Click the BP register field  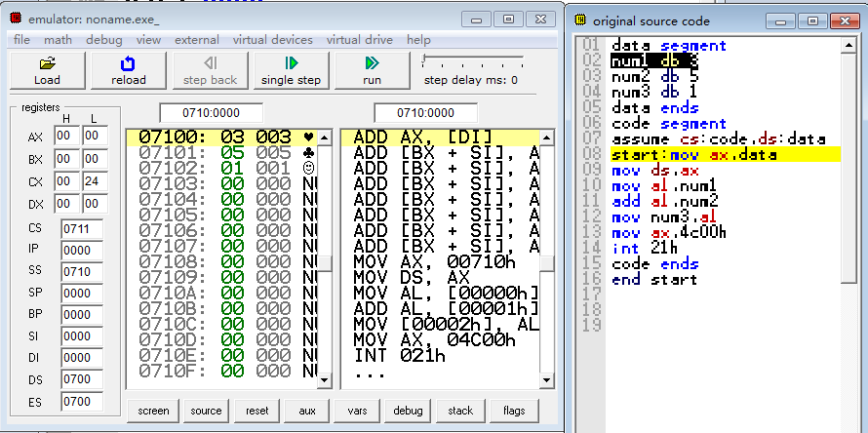point(82,315)
